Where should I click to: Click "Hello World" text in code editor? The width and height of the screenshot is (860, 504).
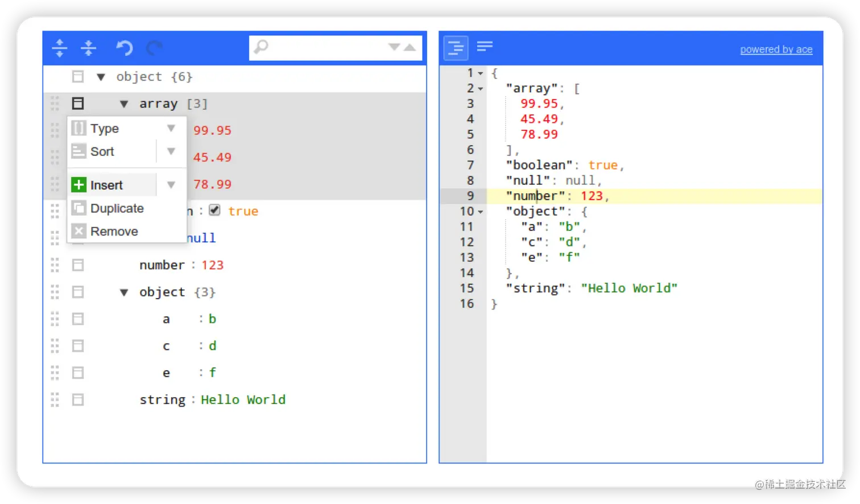tap(629, 288)
